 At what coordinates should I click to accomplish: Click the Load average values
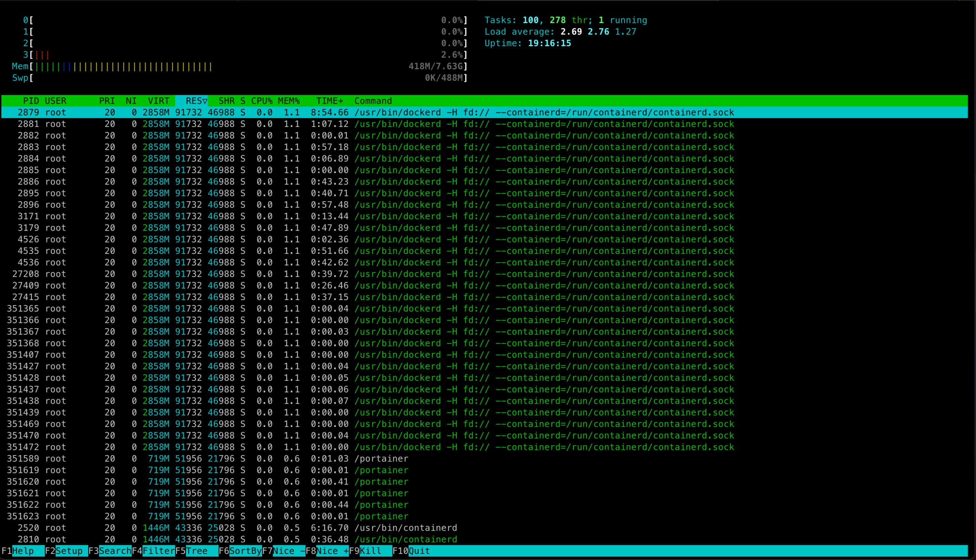[598, 32]
